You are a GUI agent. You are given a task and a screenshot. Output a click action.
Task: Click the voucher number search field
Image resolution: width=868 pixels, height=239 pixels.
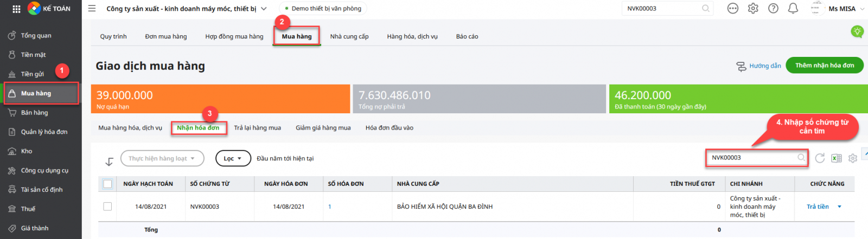click(x=751, y=158)
